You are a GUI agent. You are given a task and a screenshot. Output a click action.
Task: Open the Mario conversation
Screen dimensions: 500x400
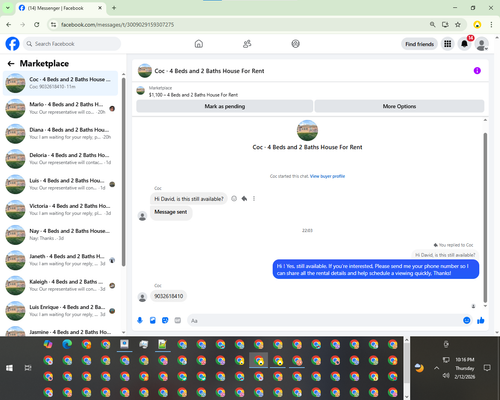(x=60, y=108)
